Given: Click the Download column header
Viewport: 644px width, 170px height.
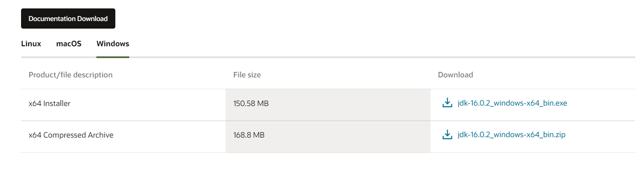Looking at the screenshot, I should pos(455,75).
